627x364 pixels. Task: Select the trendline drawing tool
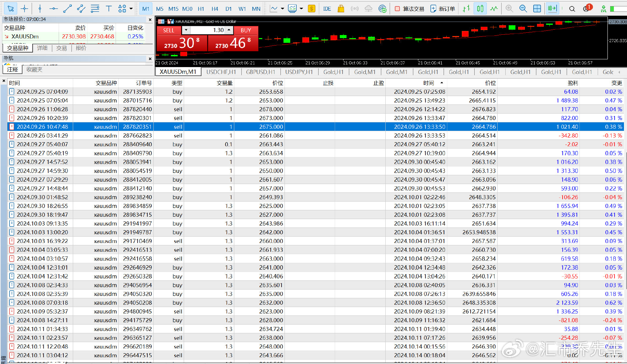point(67,9)
